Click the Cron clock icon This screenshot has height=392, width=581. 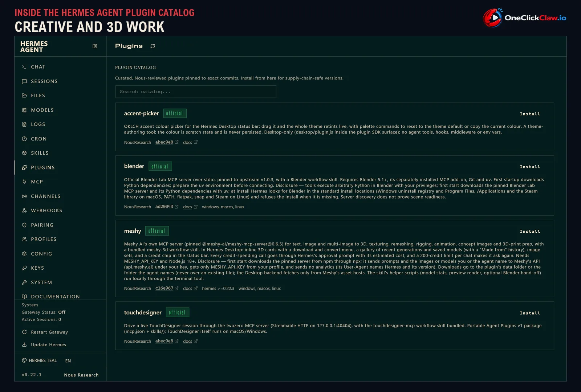click(24, 139)
